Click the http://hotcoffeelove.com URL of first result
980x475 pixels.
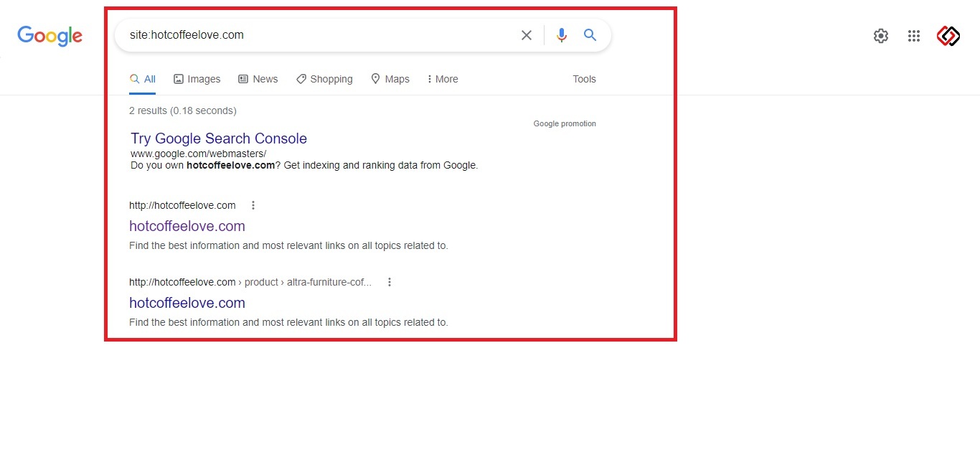tap(182, 205)
